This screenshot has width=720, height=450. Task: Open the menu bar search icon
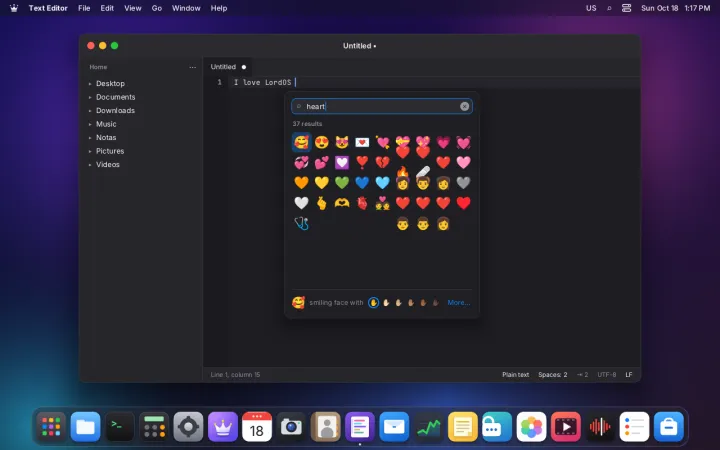point(609,8)
